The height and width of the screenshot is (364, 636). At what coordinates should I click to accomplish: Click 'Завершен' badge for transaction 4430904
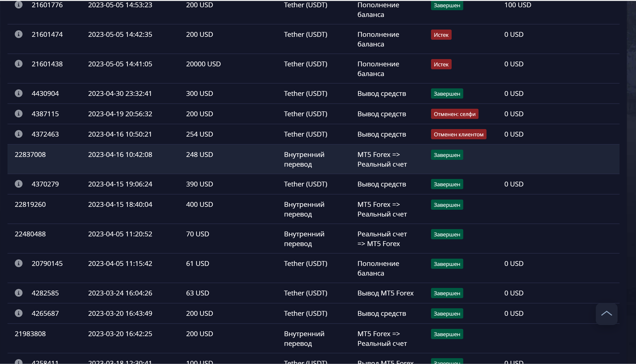[x=447, y=93]
